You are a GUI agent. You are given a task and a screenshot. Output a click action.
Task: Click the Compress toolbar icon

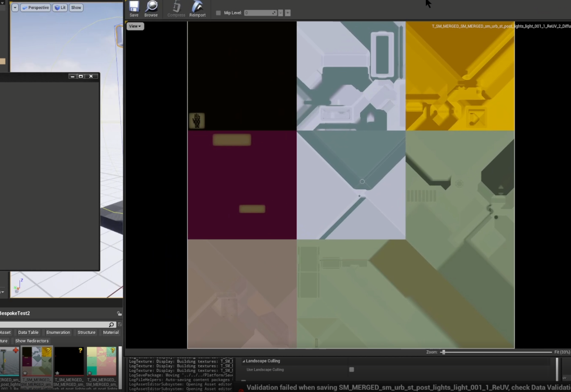pyautogui.click(x=176, y=9)
